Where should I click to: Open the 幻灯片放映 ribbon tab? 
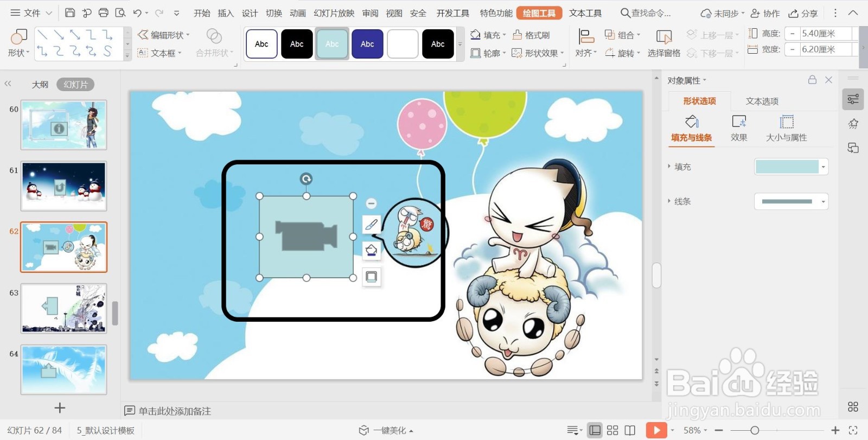[x=334, y=13]
